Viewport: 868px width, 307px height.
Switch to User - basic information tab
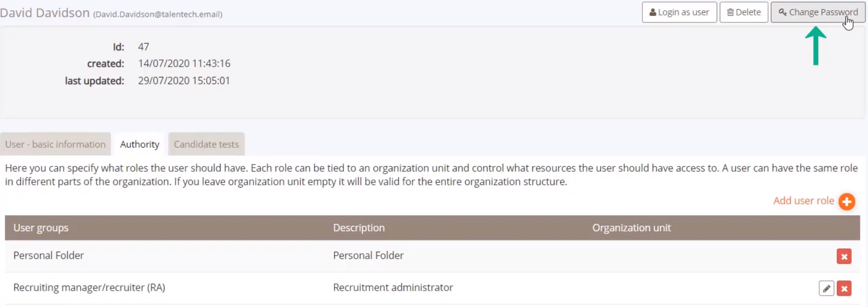point(55,144)
